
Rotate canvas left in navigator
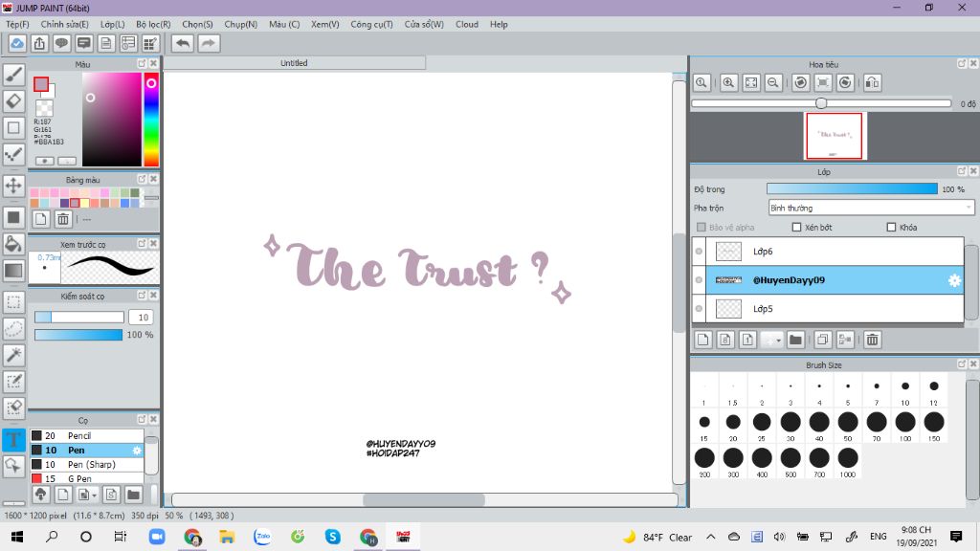801,82
